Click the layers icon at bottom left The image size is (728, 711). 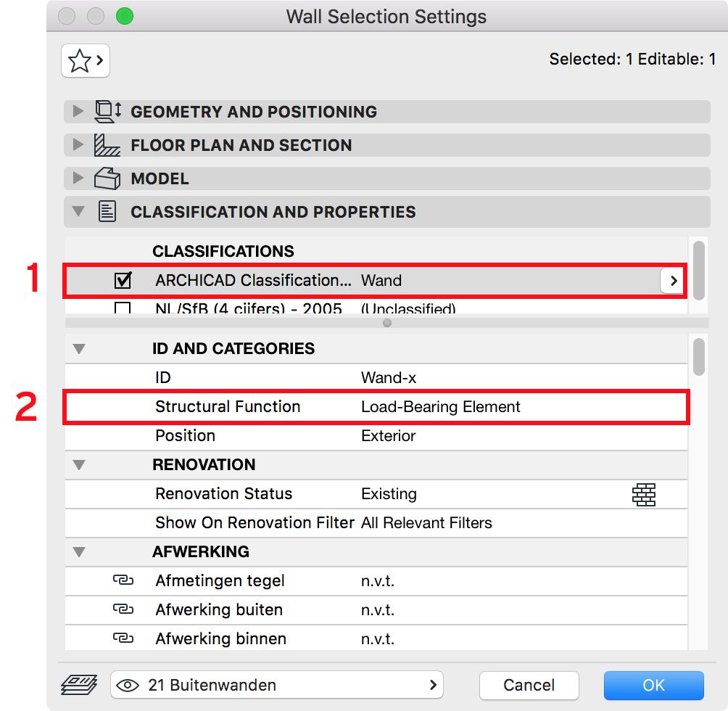(x=79, y=685)
